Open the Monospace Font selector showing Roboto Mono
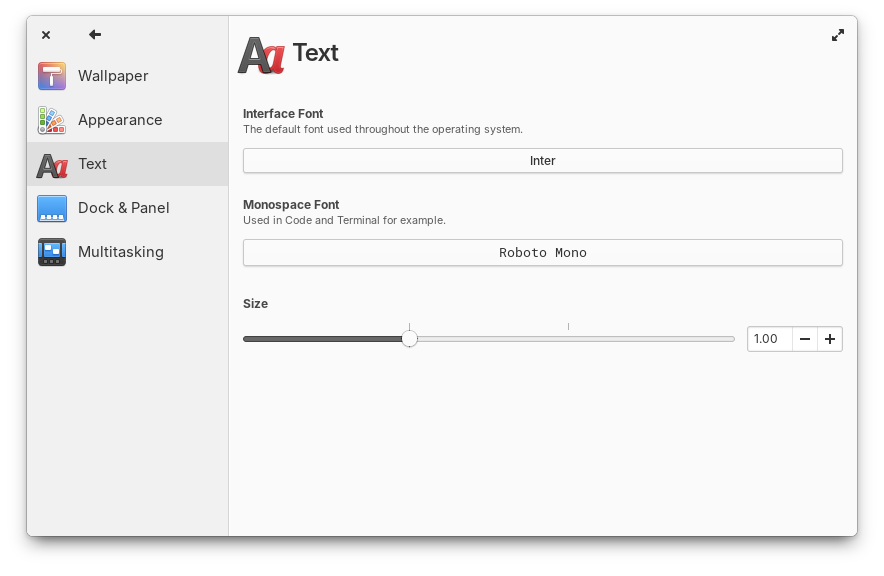This screenshot has height=576, width=884. click(542, 252)
